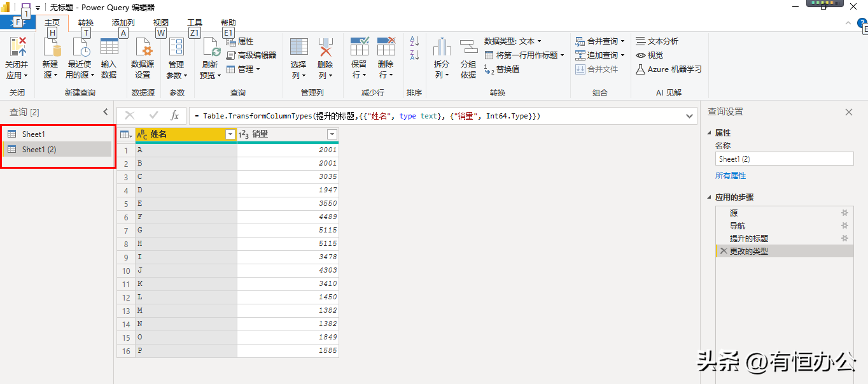Click cell with value 3550
This screenshot has height=384, width=868.
coord(288,204)
